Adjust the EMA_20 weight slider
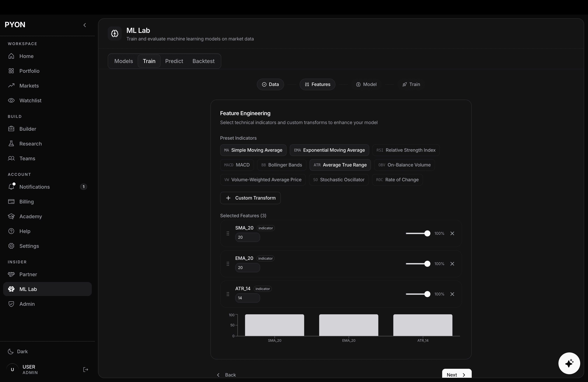Image resolution: width=588 pixels, height=382 pixels. tap(418, 264)
